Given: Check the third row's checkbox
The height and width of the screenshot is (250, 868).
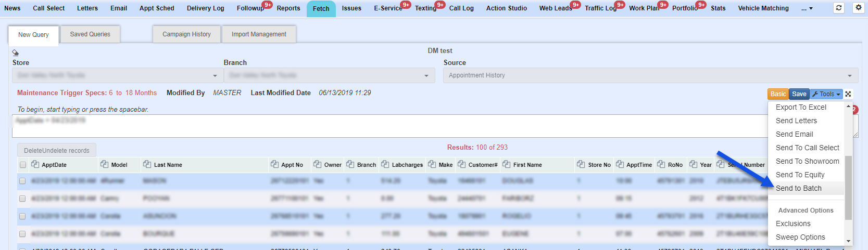Looking at the screenshot, I should click(x=22, y=216).
